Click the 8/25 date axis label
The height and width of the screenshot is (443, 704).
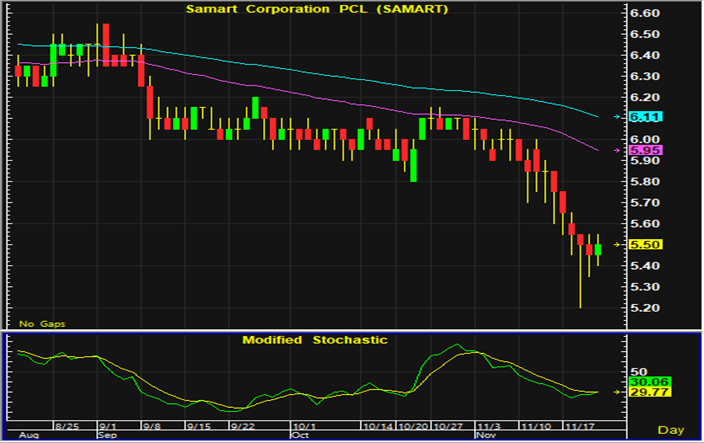coord(67,425)
